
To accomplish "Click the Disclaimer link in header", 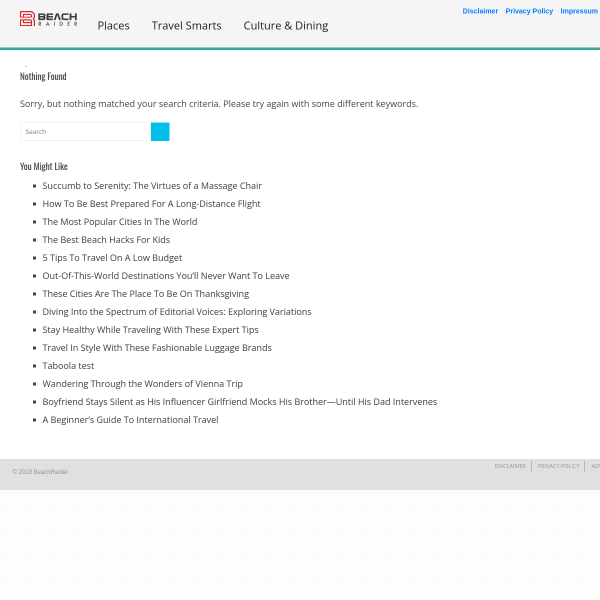I will [x=480, y=11].
